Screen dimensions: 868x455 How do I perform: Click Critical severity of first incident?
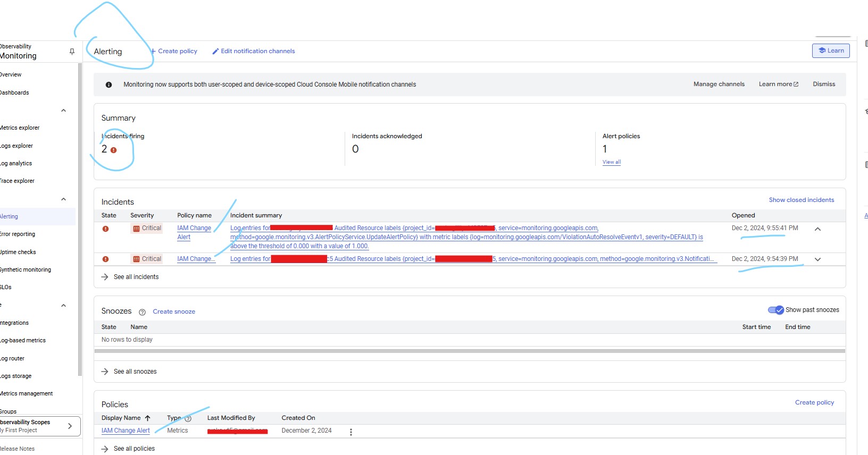[147, 228]
